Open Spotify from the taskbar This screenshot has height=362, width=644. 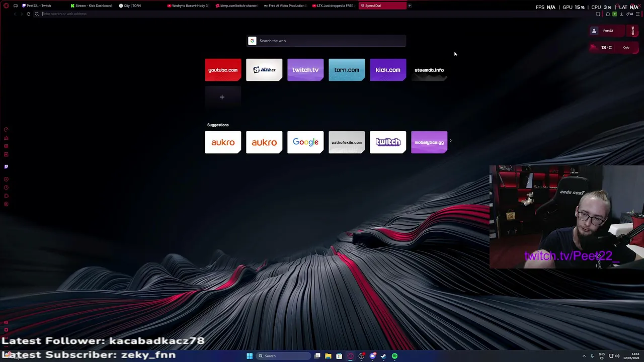tap(394, 356)
